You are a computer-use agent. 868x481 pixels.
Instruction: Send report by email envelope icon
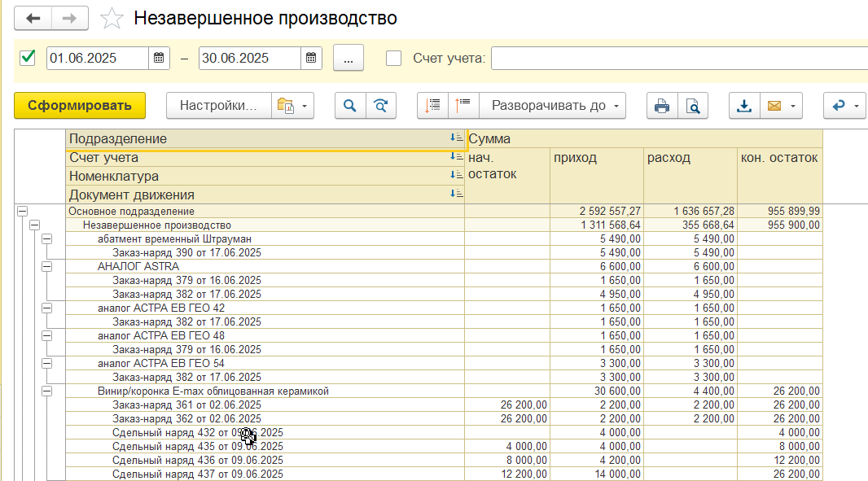coord(774,105)
